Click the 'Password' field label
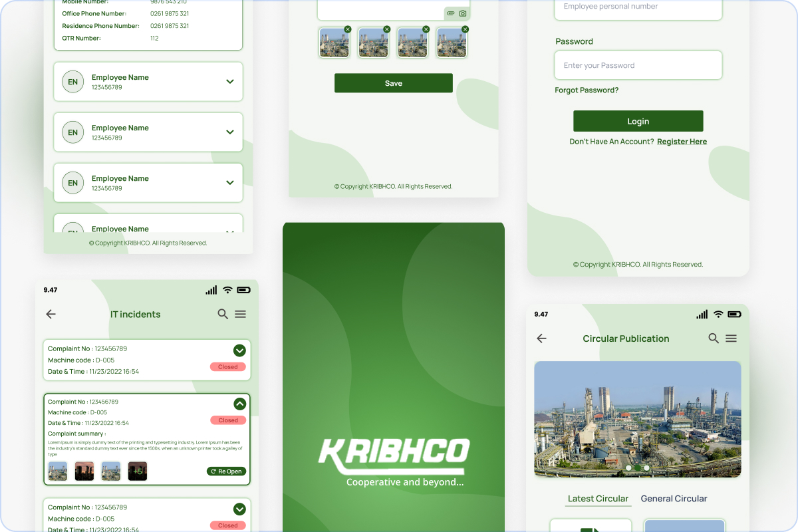The image size is (798, 532). (574, 41)
